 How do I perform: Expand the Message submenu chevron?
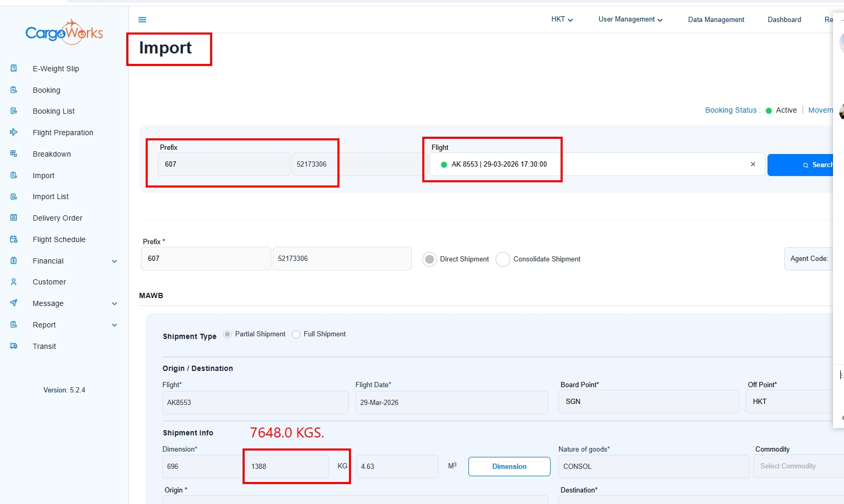coord(115,303)
